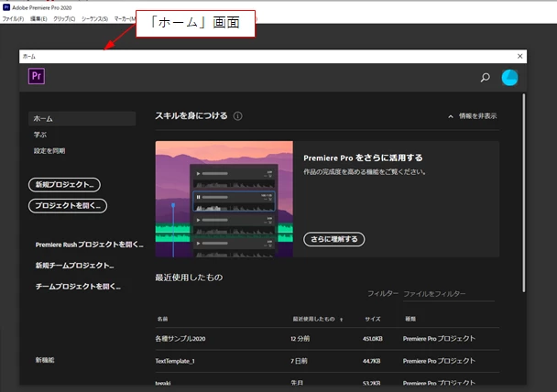Viewport: 557px width, 392px height.
Task: Click the さらに理解する button
Action: (333, 239)
